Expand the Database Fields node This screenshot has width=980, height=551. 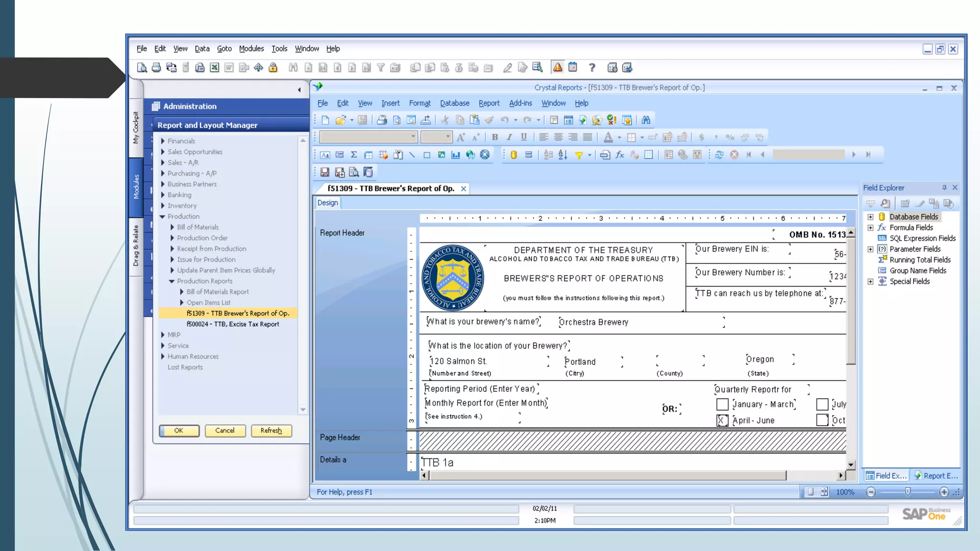(870, 217)
